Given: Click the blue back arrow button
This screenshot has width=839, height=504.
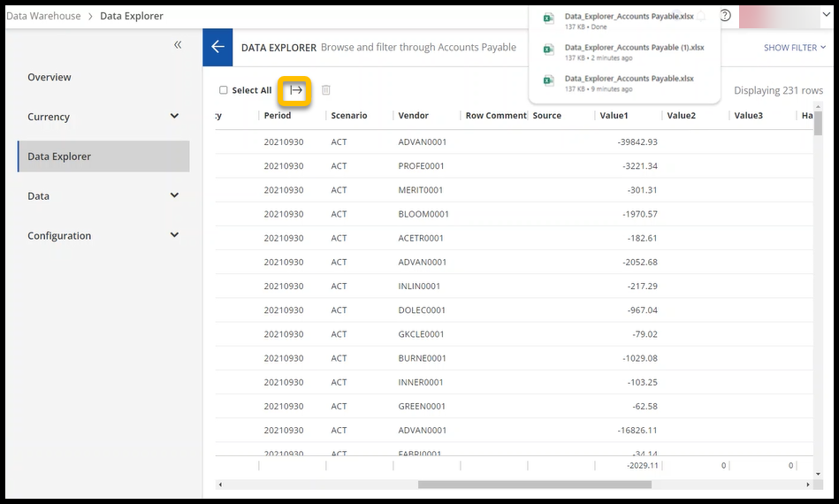Looking at the screenshot, I should point(217,47).
